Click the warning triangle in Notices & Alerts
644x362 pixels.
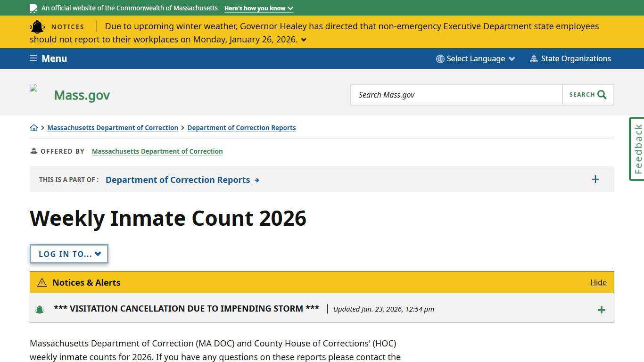tap(42, 282)
